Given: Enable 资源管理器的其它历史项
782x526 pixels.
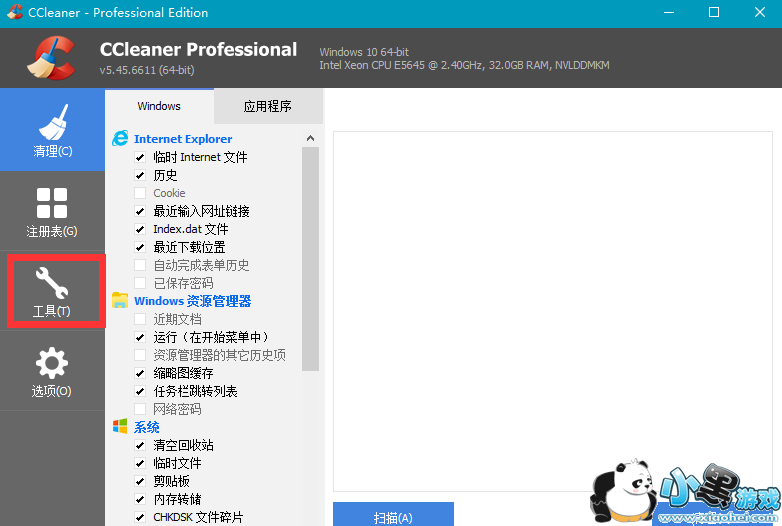Looking at the screenshot, I should [x=140, y=355].
